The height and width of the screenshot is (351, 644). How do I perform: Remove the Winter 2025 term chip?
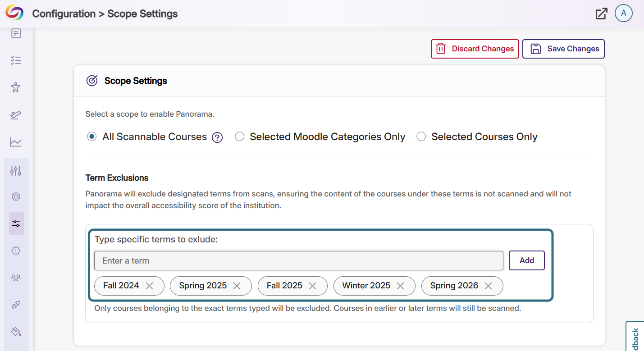[401, 286]
